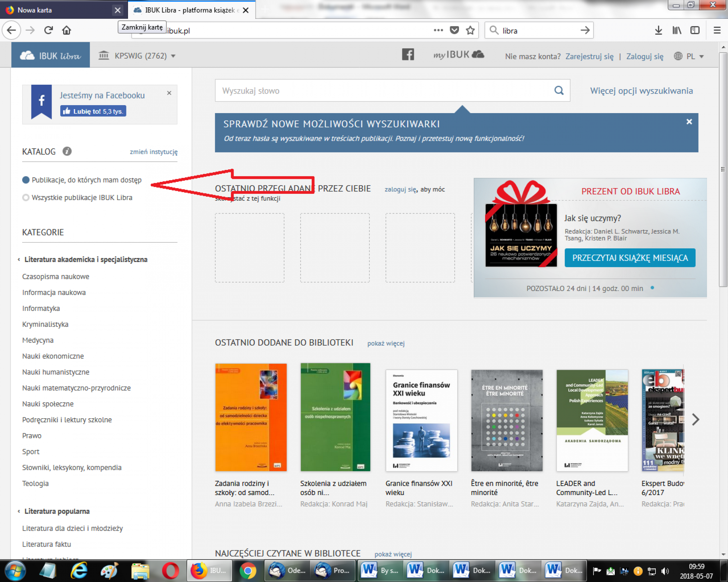Image resolution: width=728 pixels, height=582 pixels.
Task: Open Windows Explorer folder in taskbar
Action: point(140,571)
